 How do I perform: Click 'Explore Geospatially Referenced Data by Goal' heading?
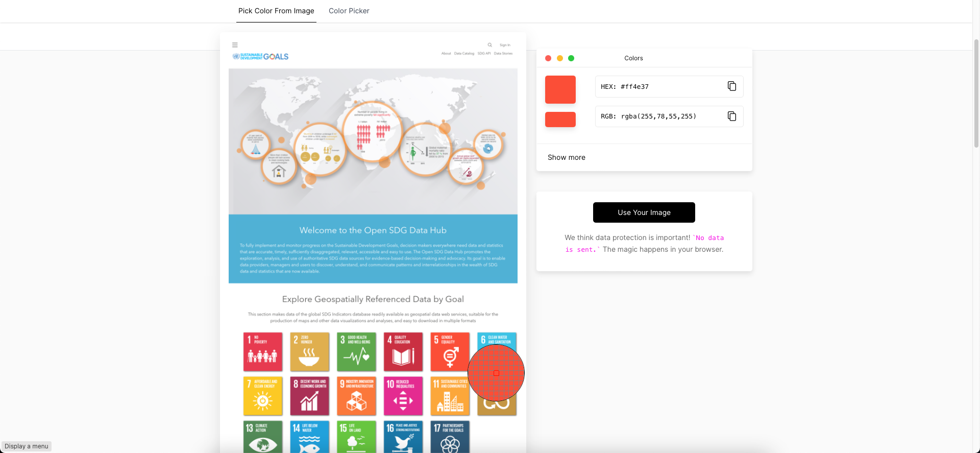(x=373, y=299)
